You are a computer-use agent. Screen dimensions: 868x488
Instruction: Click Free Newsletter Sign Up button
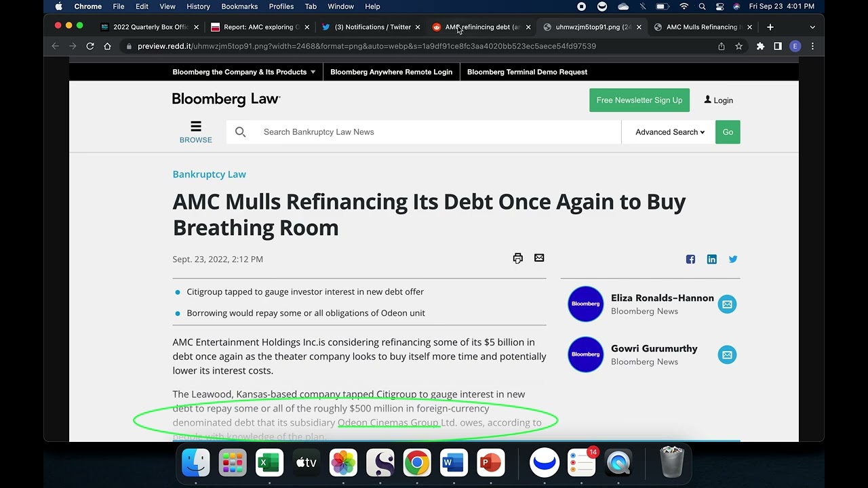coord(639,100)
